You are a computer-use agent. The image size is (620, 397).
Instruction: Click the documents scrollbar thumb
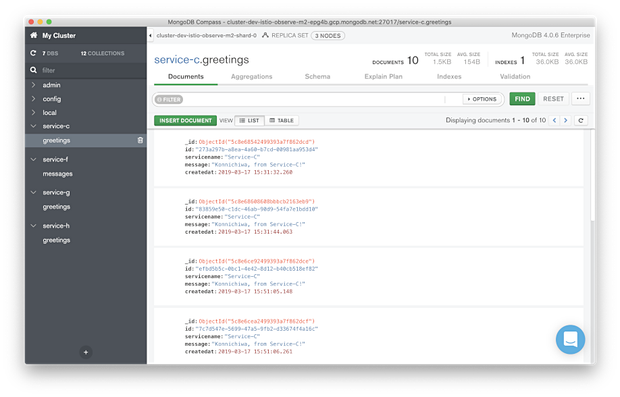pos(592,175)
